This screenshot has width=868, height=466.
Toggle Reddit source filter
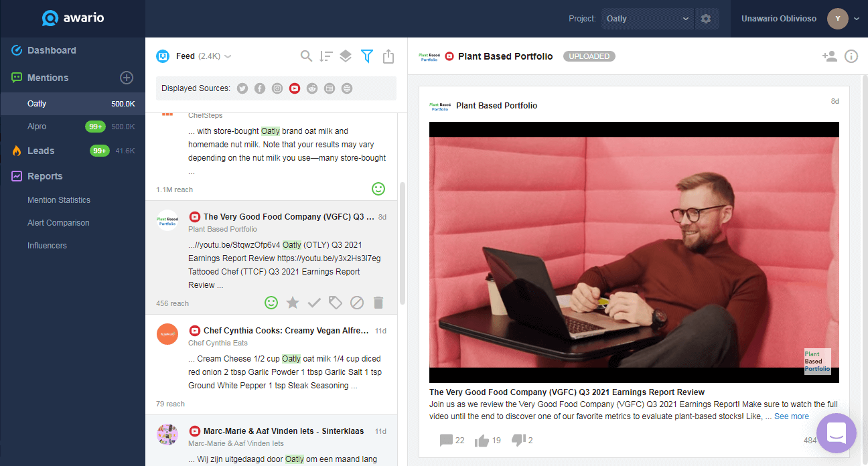(312, 88)
